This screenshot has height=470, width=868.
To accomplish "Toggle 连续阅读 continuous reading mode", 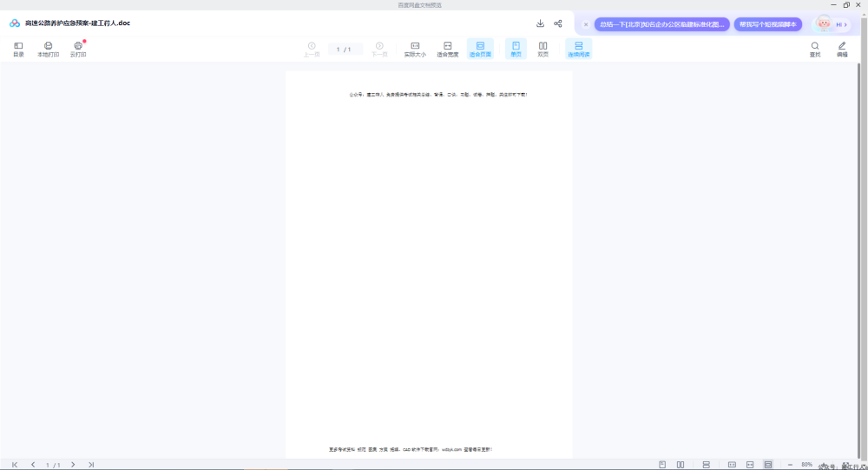I will click(578, 50).
